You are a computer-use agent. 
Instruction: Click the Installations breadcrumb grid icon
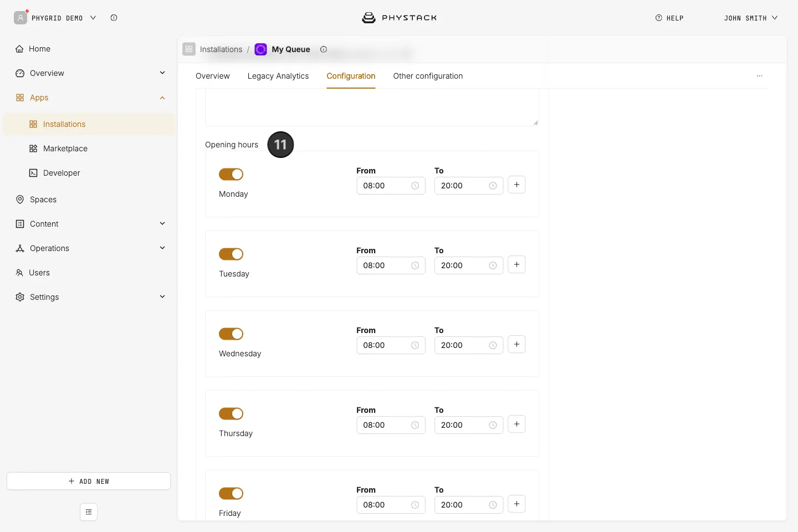click(189, 49)
